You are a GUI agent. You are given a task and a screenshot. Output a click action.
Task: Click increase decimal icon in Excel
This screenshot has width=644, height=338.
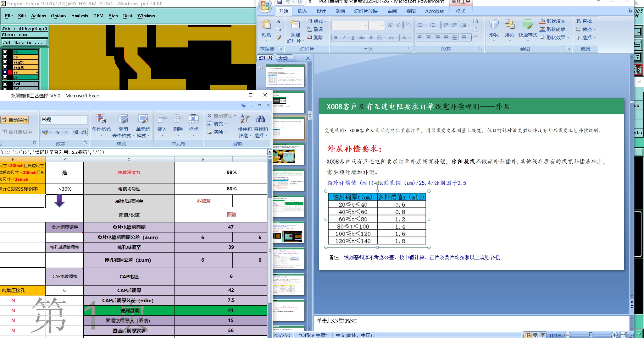click(75, 132)
